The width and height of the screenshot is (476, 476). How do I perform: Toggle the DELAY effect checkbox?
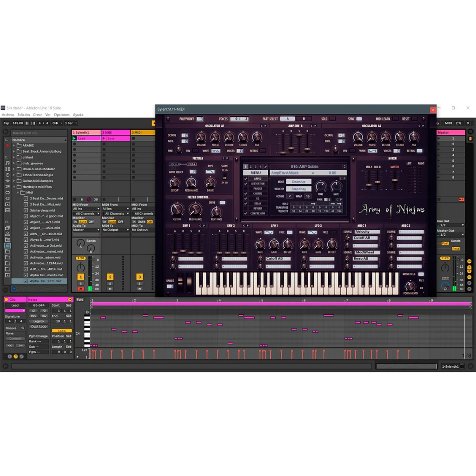[245, 204]
